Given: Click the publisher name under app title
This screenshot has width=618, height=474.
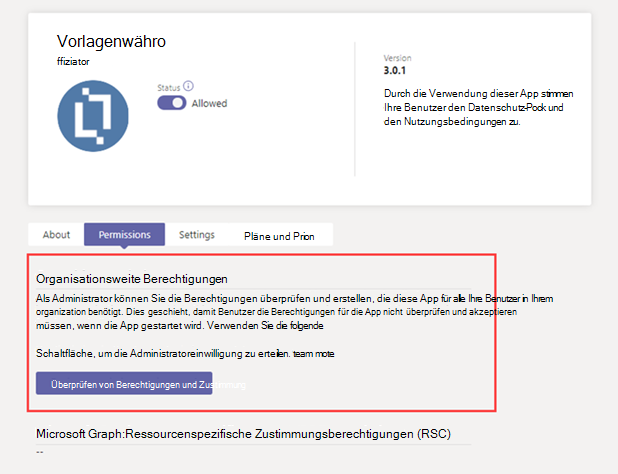Looking at the screenshot, I should click(73, 61).
